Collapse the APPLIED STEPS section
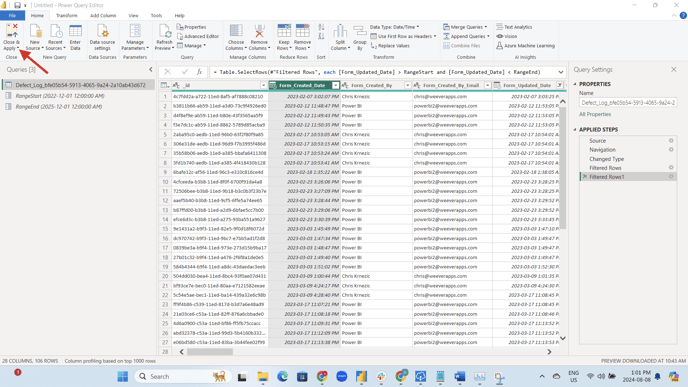 [x=575, y=129]
